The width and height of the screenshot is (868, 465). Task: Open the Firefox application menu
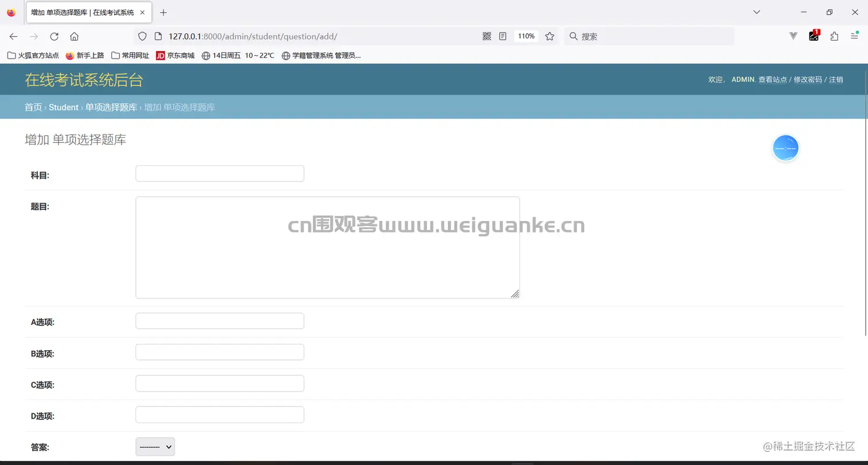click(x=854, y=36)
